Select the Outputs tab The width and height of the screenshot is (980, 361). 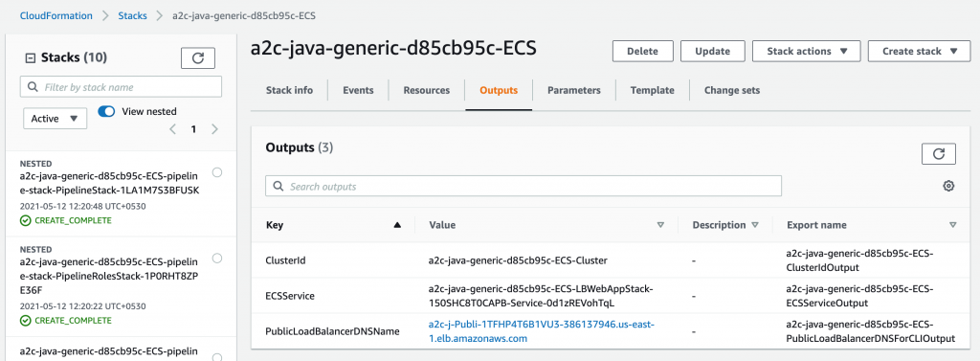click(499, 90)
